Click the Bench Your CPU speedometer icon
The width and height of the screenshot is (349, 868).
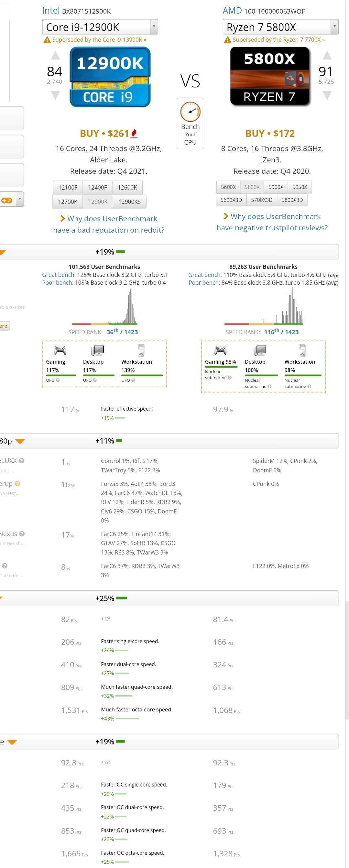tap(190, 112)
